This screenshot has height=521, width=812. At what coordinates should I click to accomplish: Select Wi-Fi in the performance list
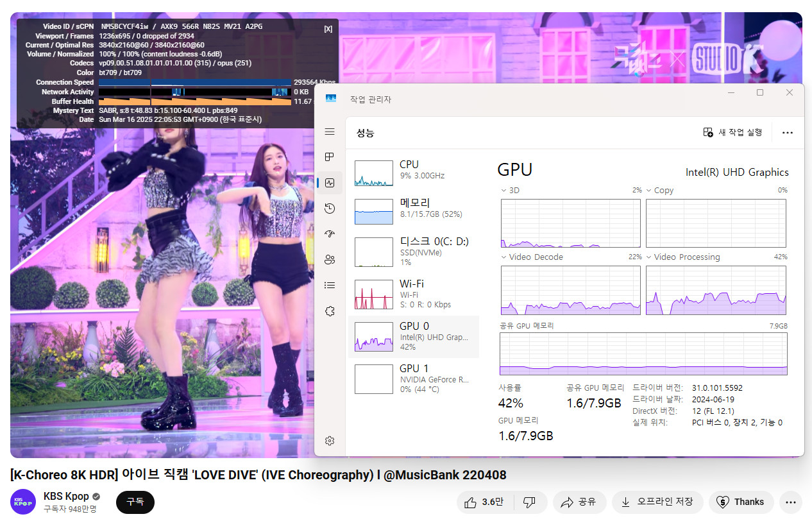coord(414,294)
